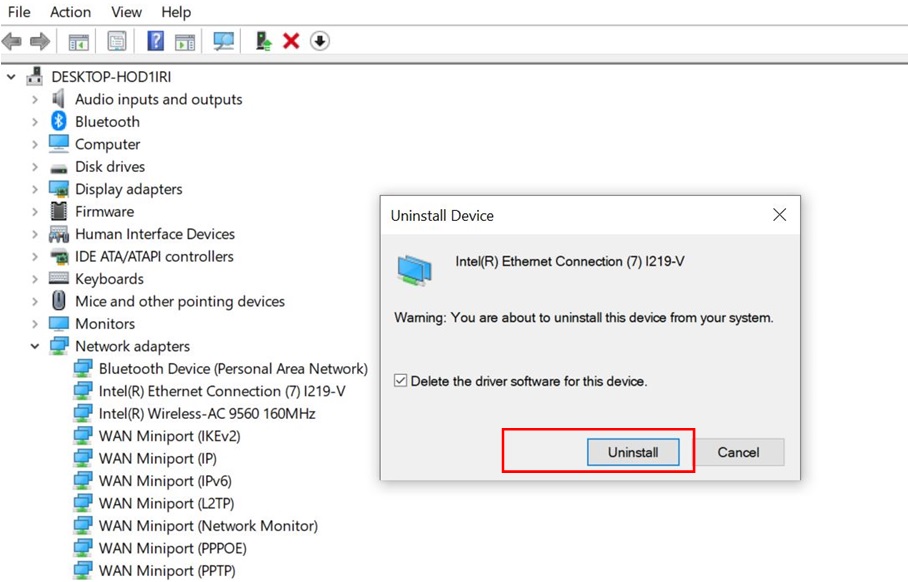Click the red X uninstall device icon

pyautogui.click(x=291, y=41)
